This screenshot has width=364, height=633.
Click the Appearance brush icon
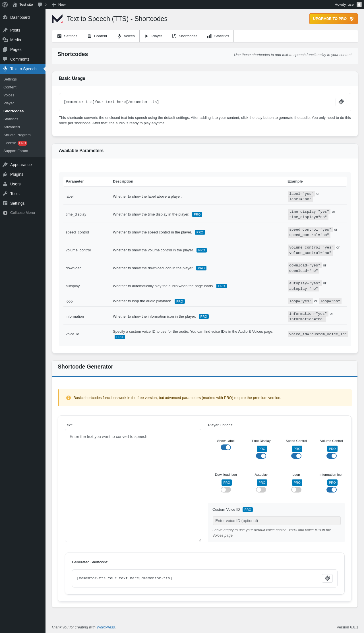(5, 165)
